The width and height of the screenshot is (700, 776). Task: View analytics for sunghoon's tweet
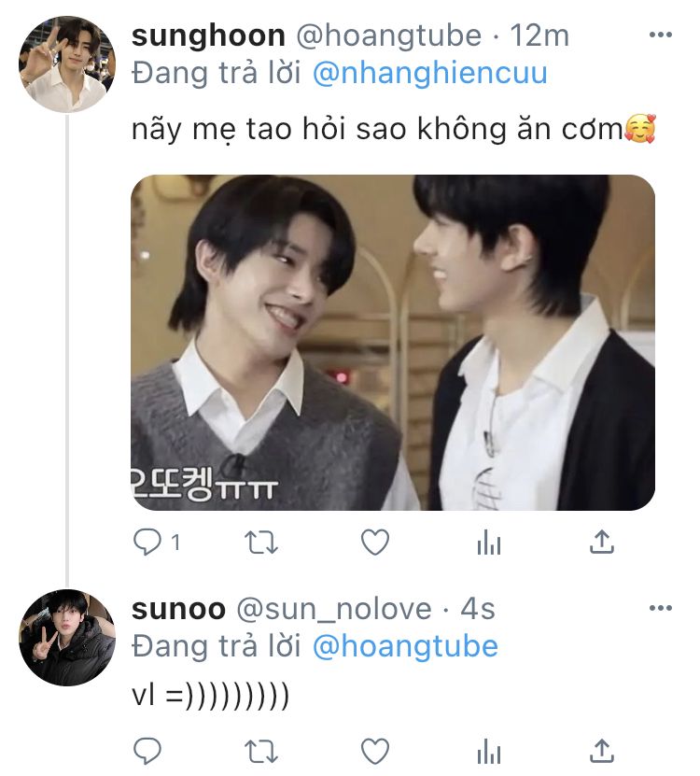pyautogui.click(x=488, y=543)
